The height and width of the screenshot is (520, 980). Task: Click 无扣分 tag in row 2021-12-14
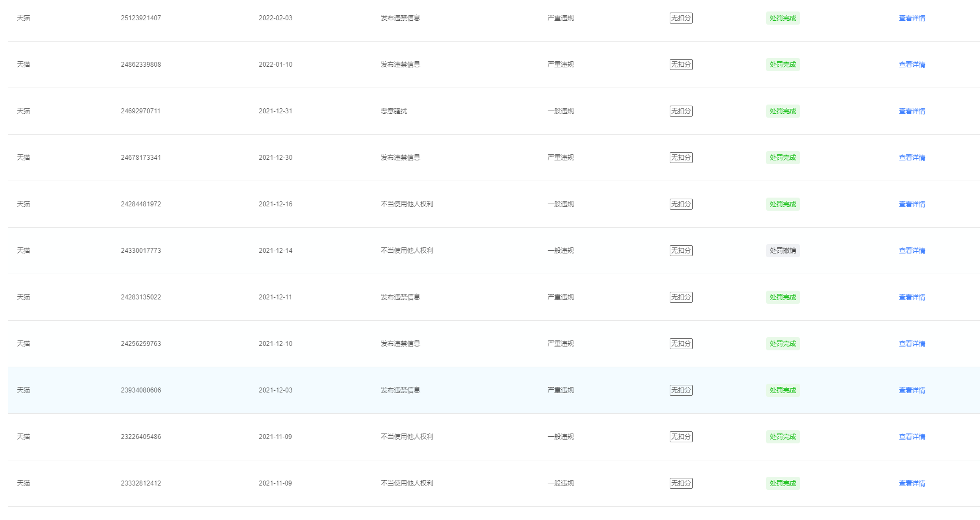681,251
